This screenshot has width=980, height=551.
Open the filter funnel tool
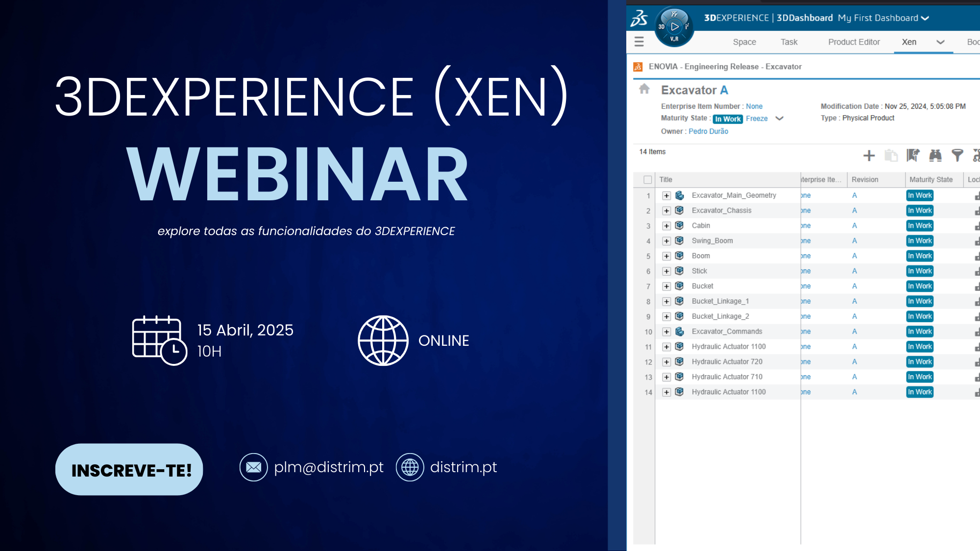[x=957, y=155]
